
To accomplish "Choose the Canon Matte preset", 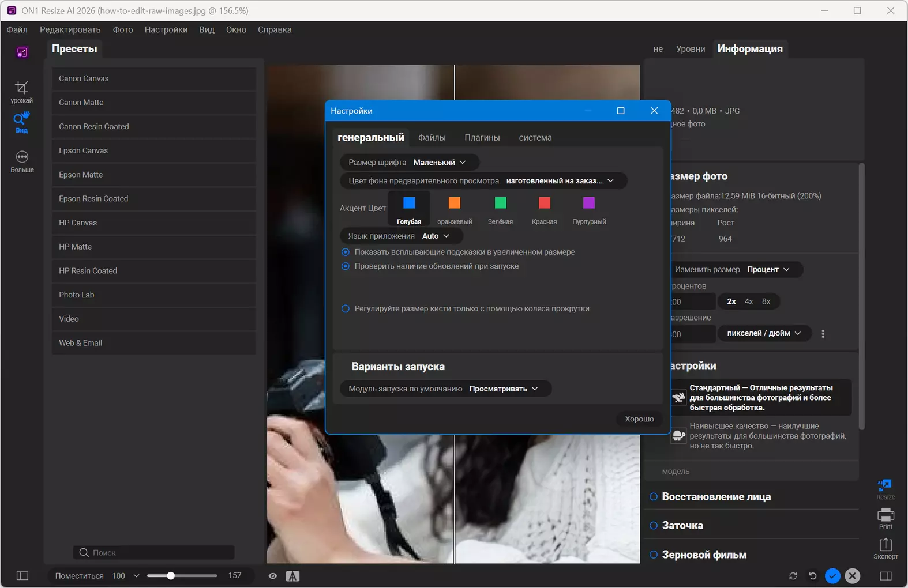I will 153,103.
